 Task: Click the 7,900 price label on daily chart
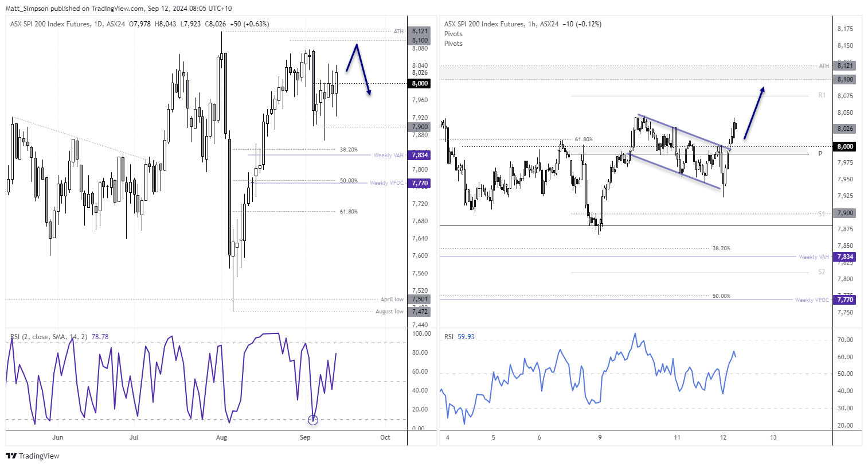[x=419, y=127]
